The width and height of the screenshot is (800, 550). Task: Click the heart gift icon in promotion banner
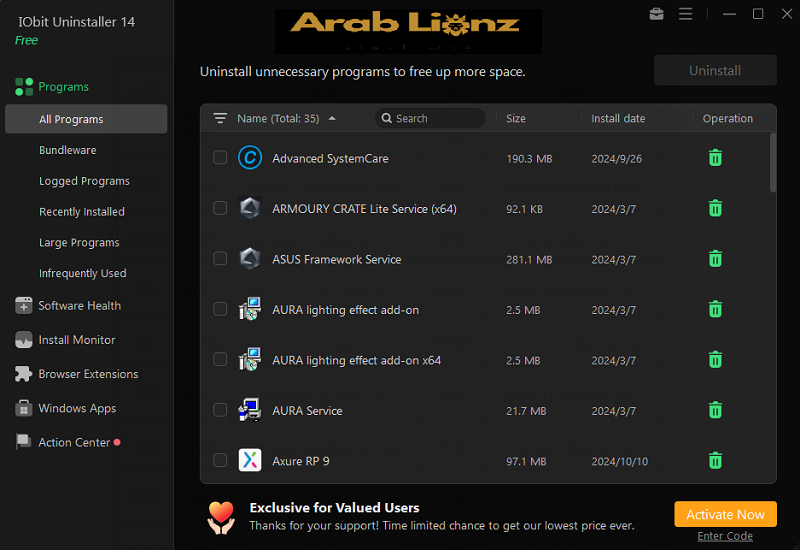click(221, 518)
